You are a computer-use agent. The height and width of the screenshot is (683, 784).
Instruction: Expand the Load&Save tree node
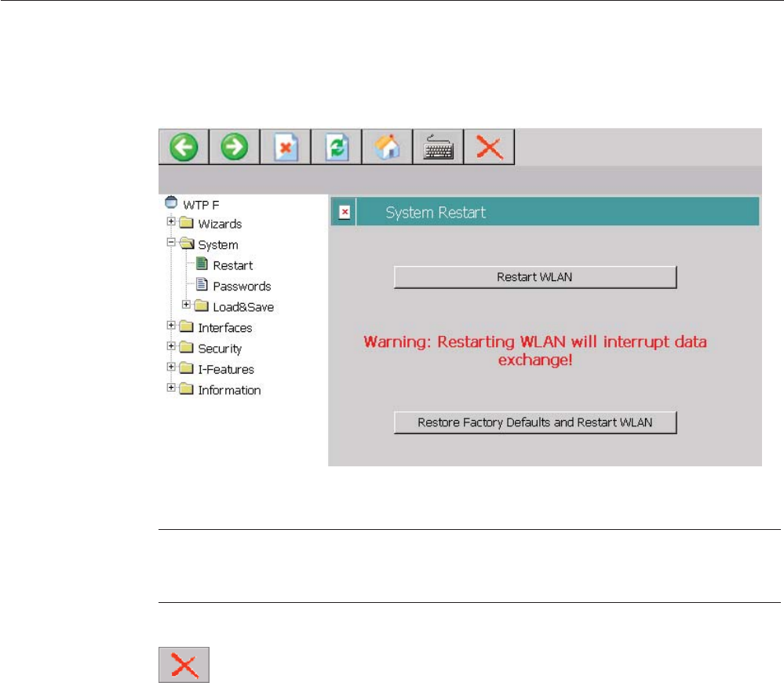186,304
